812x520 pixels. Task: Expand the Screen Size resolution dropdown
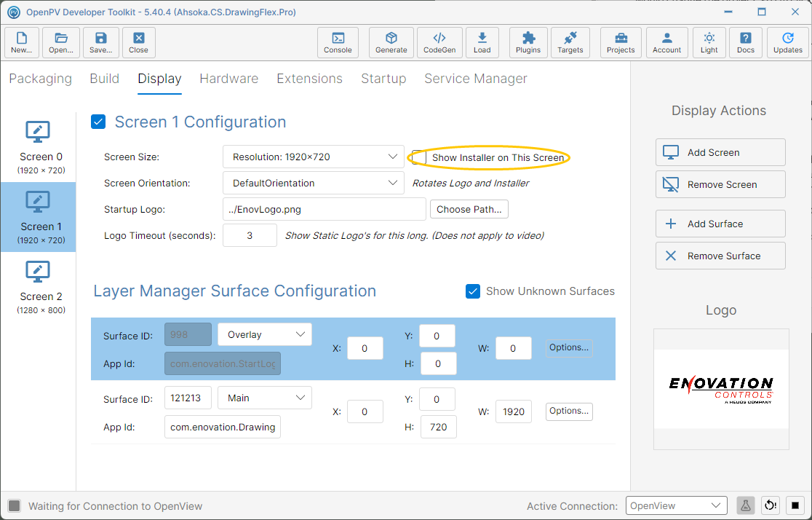click(x=314, y=157)
